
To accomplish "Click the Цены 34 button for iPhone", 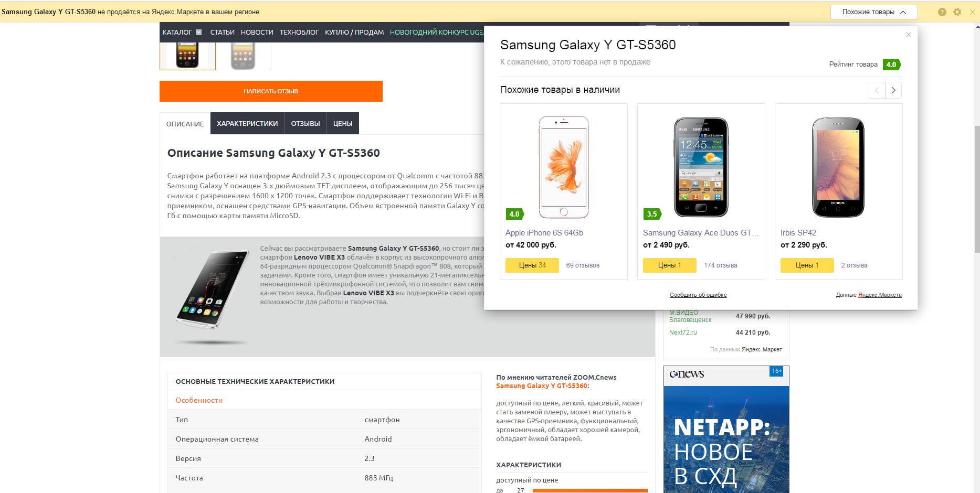I will pyautogui.click(x=532, y=265).
